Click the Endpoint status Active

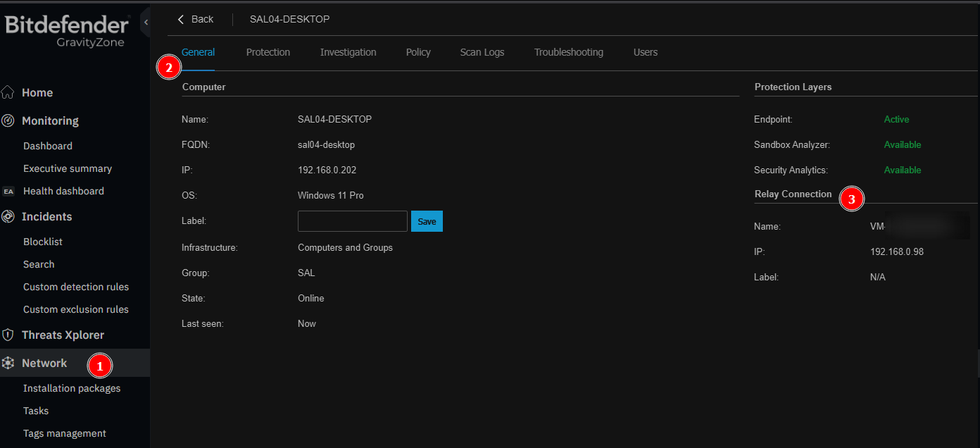point(897,119)
